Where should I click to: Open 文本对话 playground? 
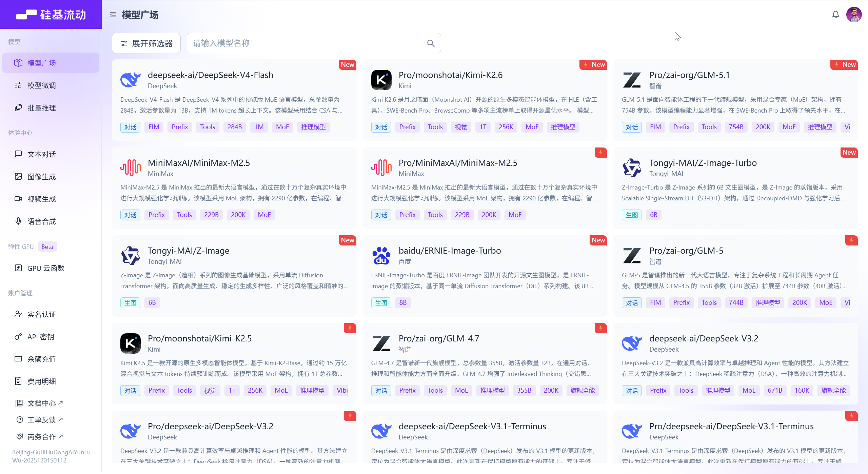click(x=51, y=154)
